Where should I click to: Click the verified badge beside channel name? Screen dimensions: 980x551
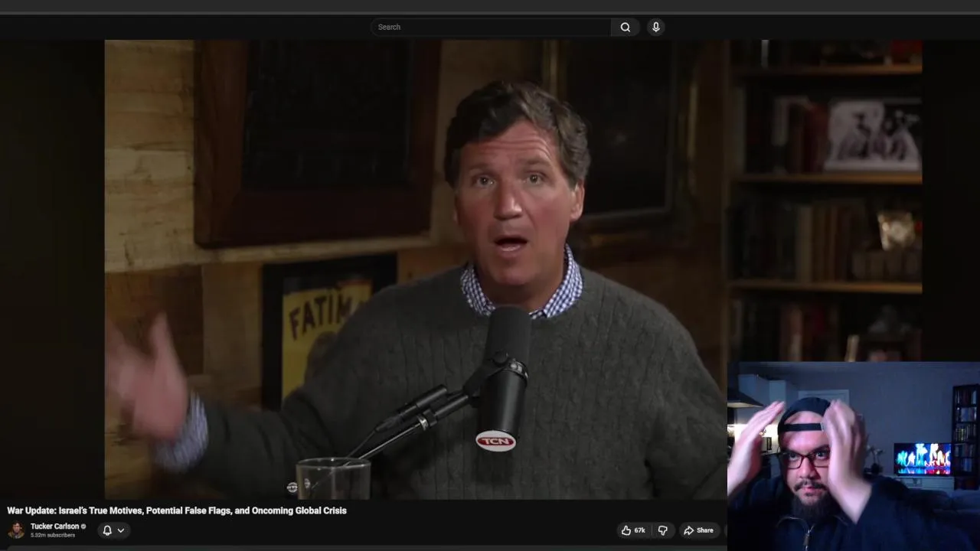pyautogui.click(x=83, y=527)
